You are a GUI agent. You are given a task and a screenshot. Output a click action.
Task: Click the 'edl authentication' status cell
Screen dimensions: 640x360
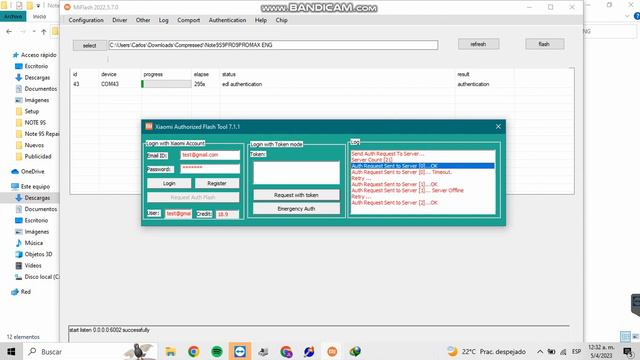pos(242,84)
